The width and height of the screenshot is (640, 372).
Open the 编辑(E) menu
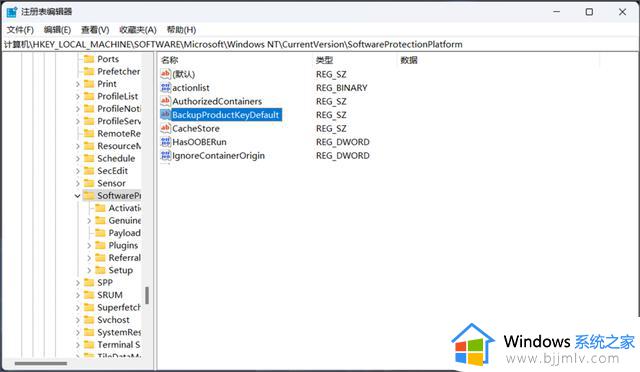coord(57,30)
